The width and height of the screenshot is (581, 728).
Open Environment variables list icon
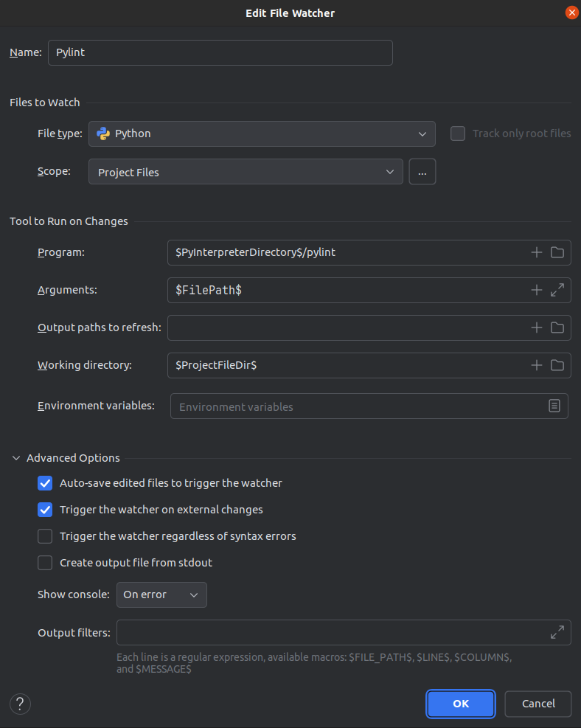click(x=554, y=406)
